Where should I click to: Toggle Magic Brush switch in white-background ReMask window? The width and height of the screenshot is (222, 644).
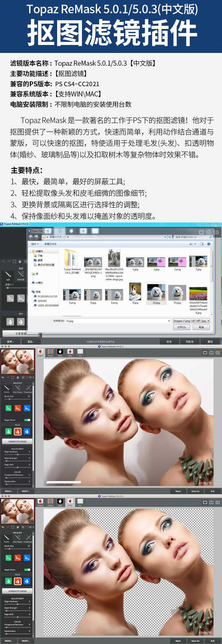pyautogui.click(x=27, y=420)
